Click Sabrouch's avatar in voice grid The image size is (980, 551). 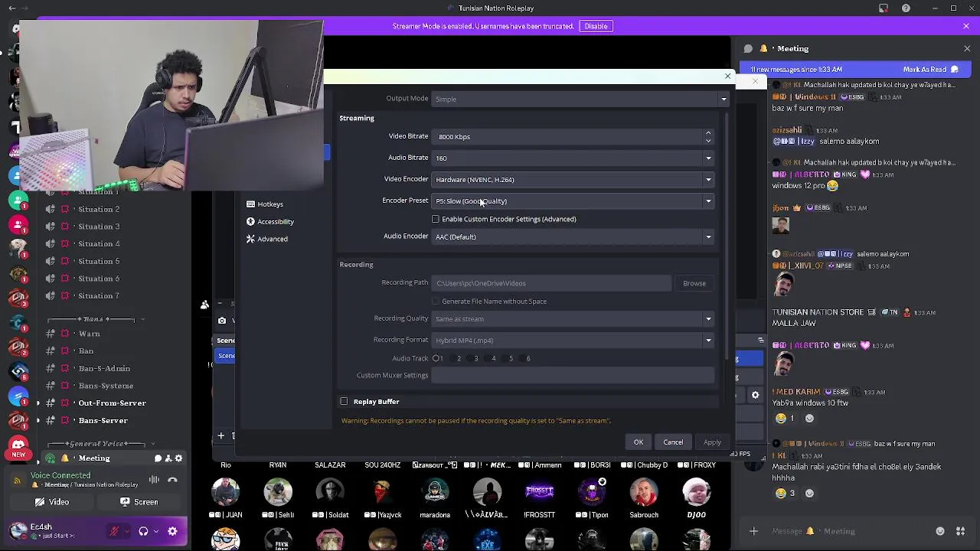point(644,492)
